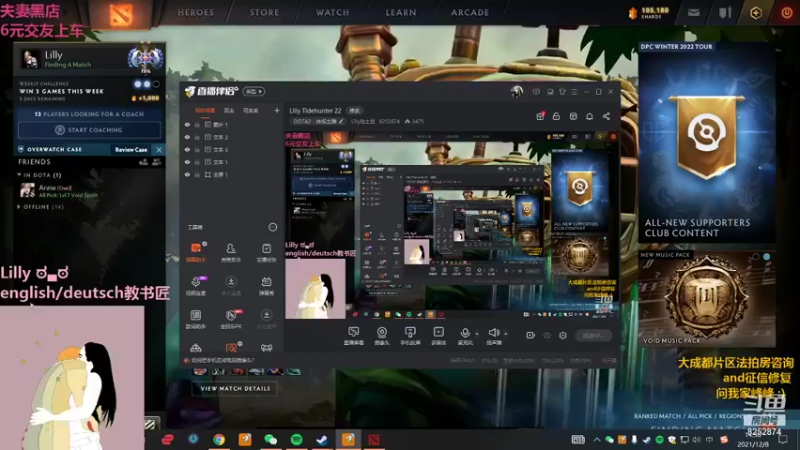800x450 pixels.
Task: Click the record video icon
Action: pyautogui.click(x=530, y=335)
